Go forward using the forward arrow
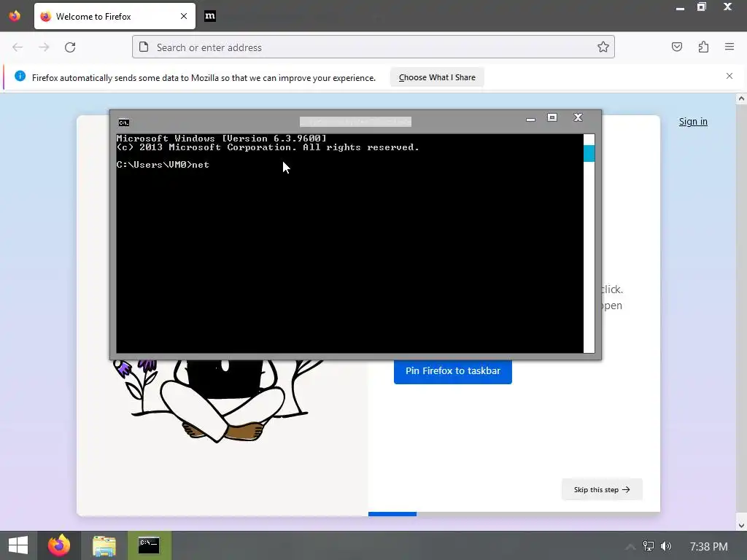Image resolution: width=747 pixels, height=560 pixels. click(x=44, y=47)
